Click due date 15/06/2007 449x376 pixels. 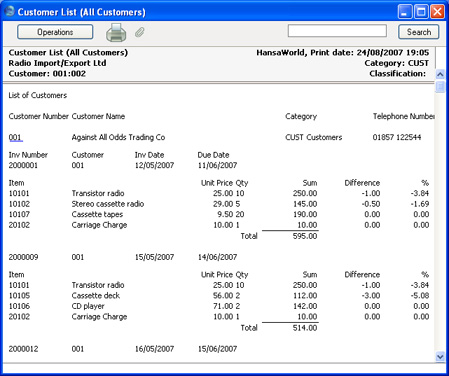(x=217, y=349)
